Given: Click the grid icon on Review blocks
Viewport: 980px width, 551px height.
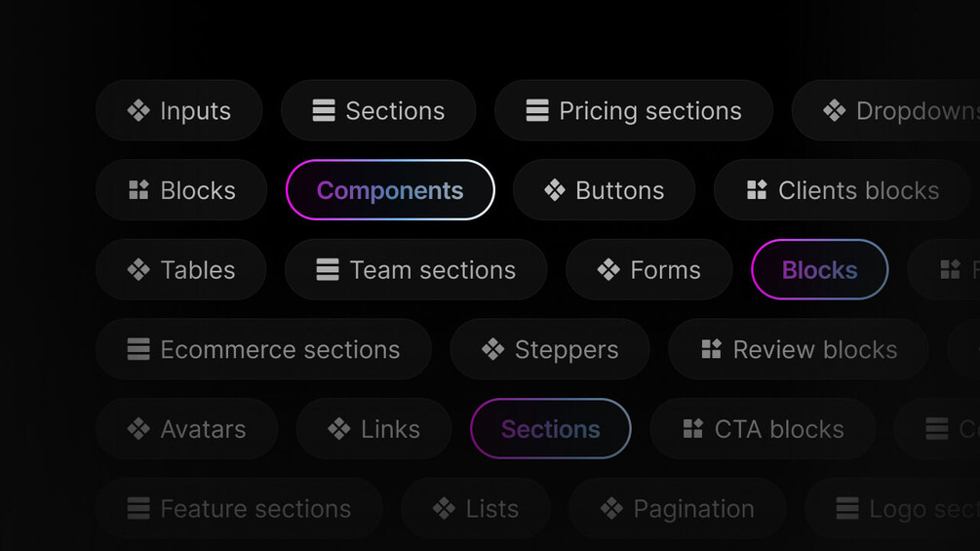Looking at the screenshot, I should (x=711, y=349).
